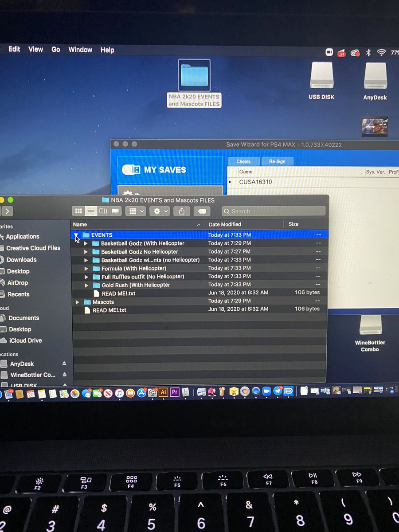
Task: Expand Gold Rush (With Helicopter folder
Action: tap(86, 285)
